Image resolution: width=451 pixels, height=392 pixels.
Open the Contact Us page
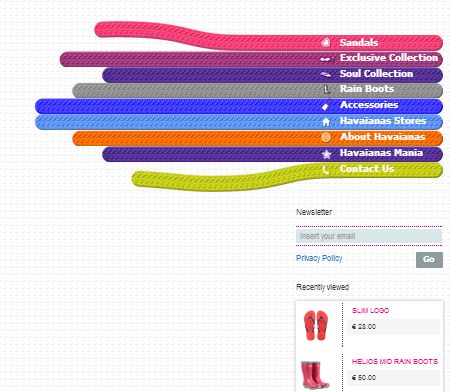pyautogui.click(x=367, y=169)
